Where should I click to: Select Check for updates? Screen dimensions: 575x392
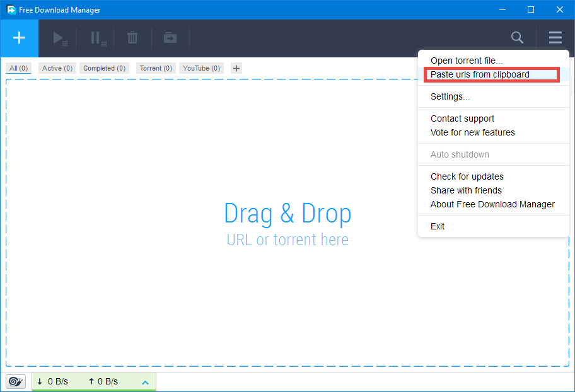click(x=494, y=176)
